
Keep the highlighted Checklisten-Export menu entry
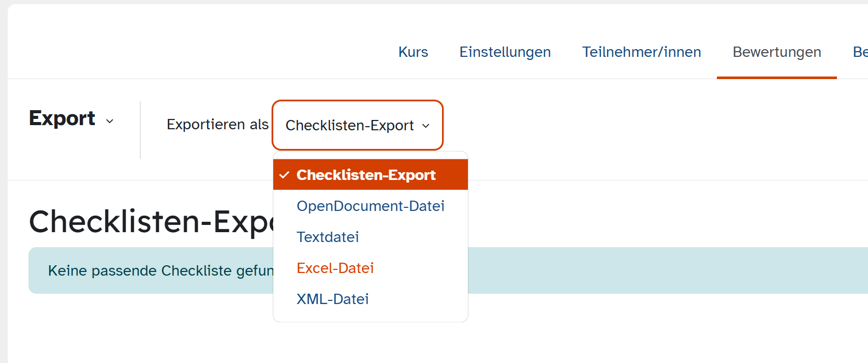tap(370, 175)
